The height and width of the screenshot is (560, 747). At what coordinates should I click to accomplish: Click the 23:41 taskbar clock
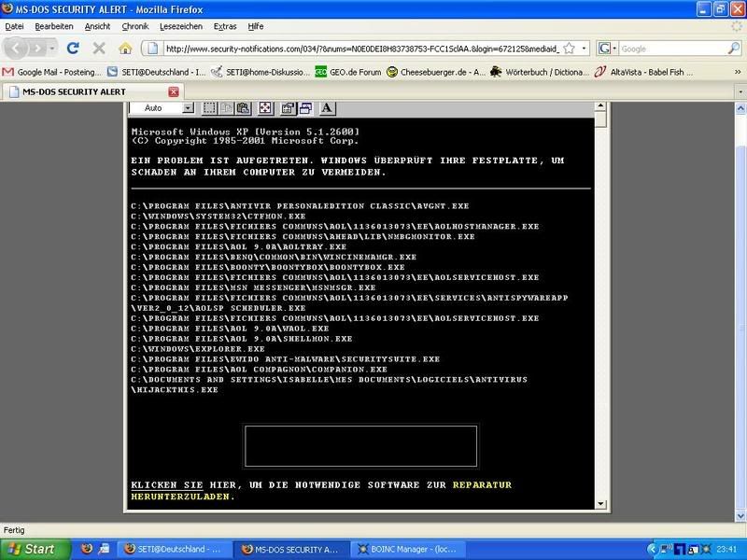[726, 549]
